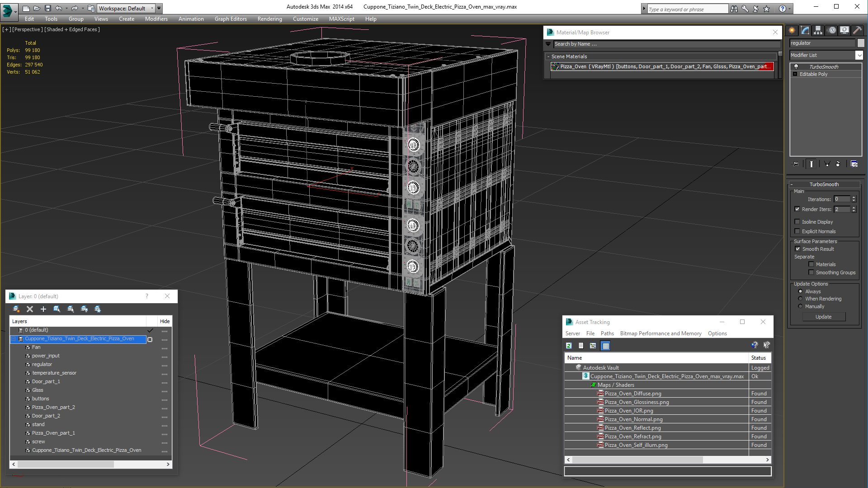The image size is (868, 488).
Task: Expand the Editable Poly modifier entry
Action: pos(795,74)
